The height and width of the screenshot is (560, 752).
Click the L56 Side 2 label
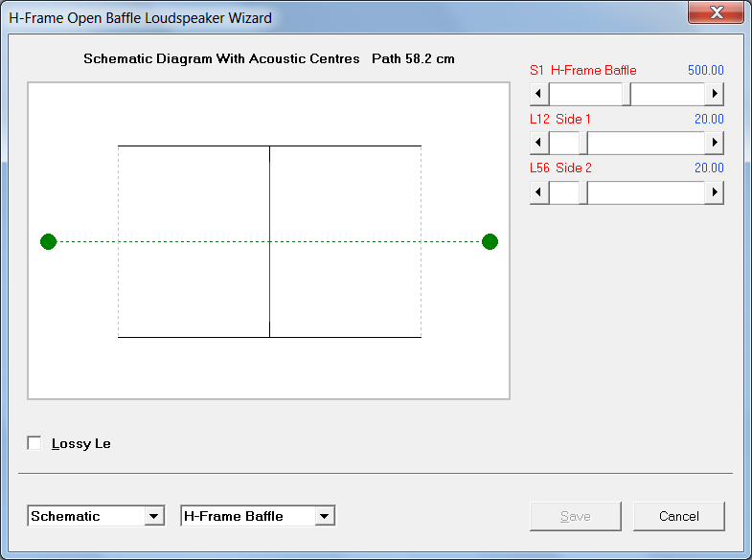click(560, 168)
